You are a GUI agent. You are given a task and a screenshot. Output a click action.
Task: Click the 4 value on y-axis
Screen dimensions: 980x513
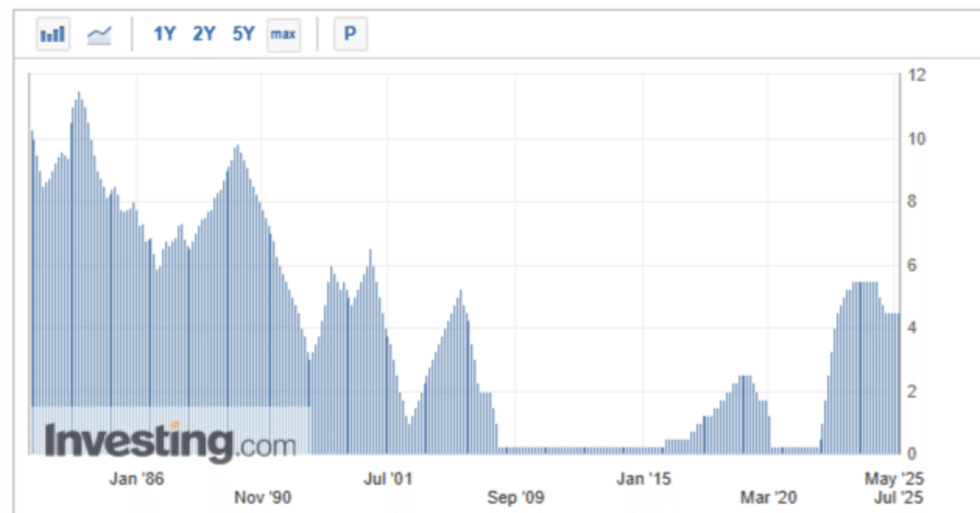click(913, 328)
